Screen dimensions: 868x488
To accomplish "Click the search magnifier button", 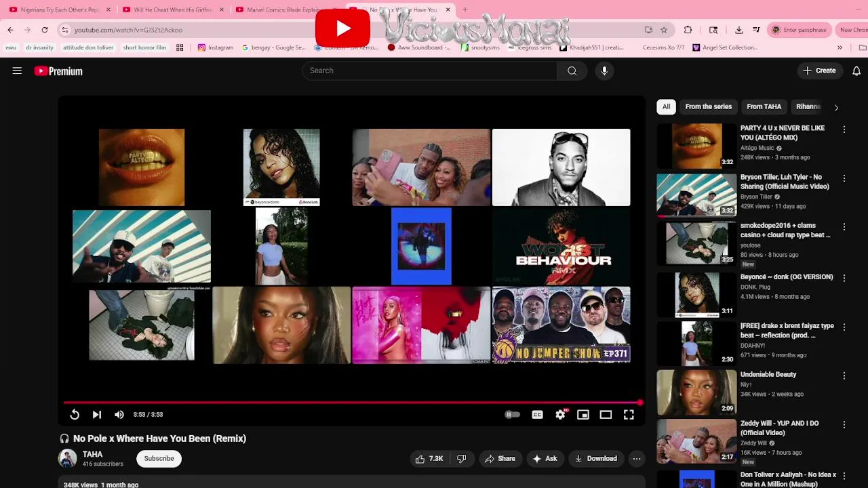I will (572, 70).
